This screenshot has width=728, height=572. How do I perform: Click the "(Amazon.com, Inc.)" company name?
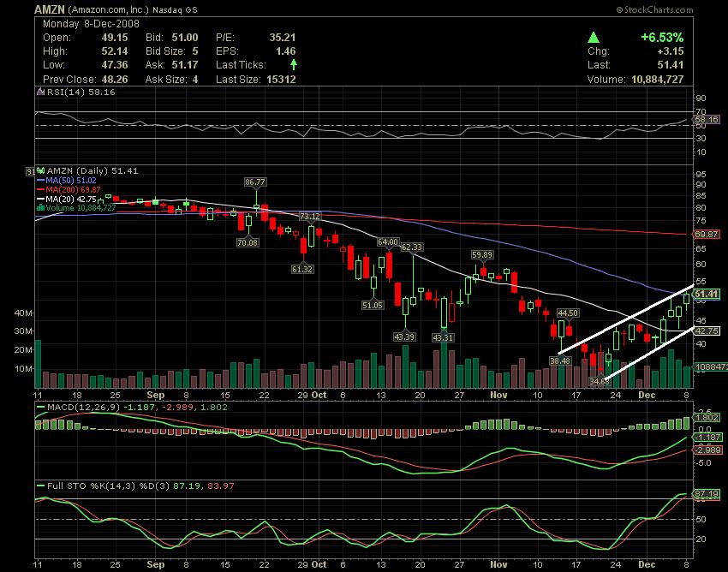click(x=109, y=9)
